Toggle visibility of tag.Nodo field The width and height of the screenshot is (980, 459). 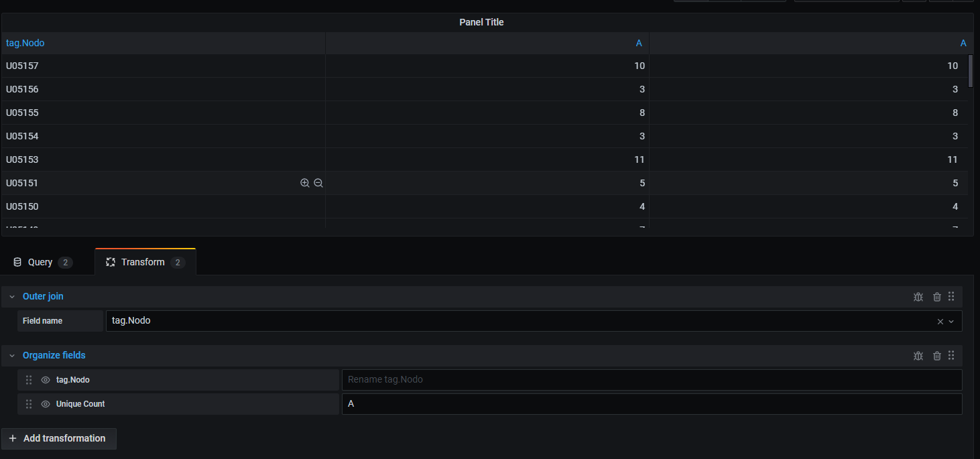coord(46,380)
